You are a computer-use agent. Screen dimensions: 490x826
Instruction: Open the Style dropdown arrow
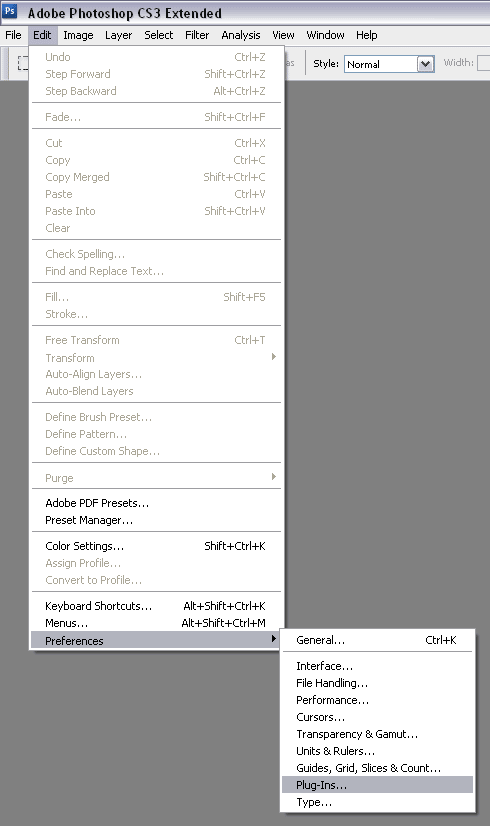pyautogui.click(x=425, y=64)
